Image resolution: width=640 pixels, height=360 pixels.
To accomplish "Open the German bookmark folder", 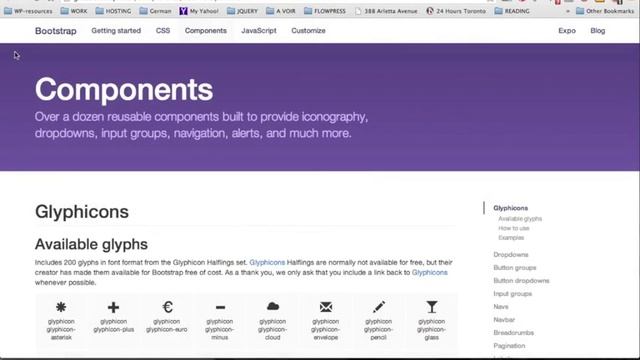I will (x=156, y=11).
